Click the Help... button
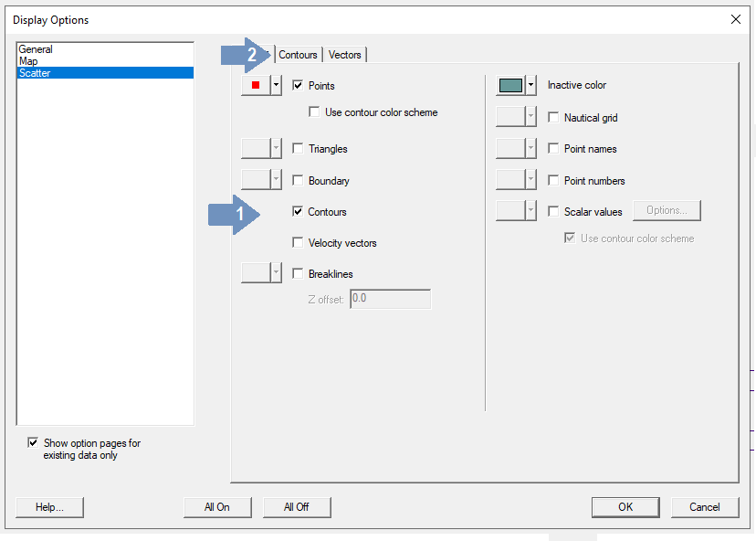756x541 pixels. (x=49, y=507)
